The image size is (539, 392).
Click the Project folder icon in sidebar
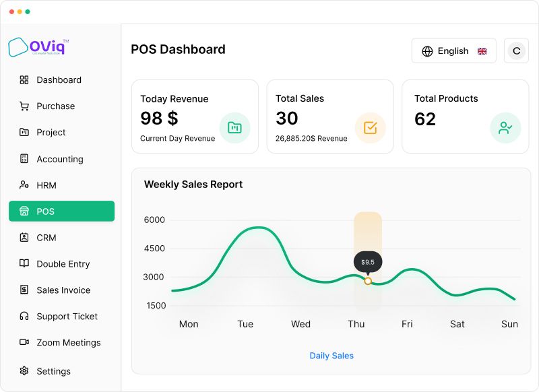click(x=24, y=132)
